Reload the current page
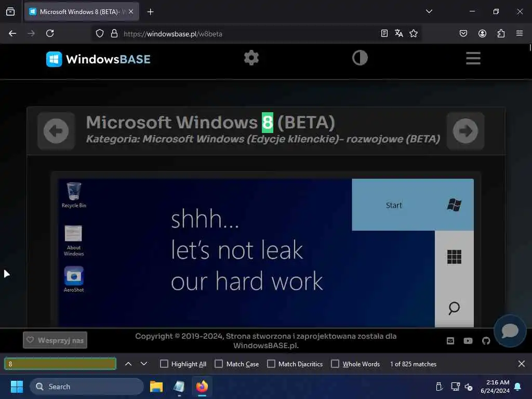This screenshot has height=399, width=532. [50, 33]
